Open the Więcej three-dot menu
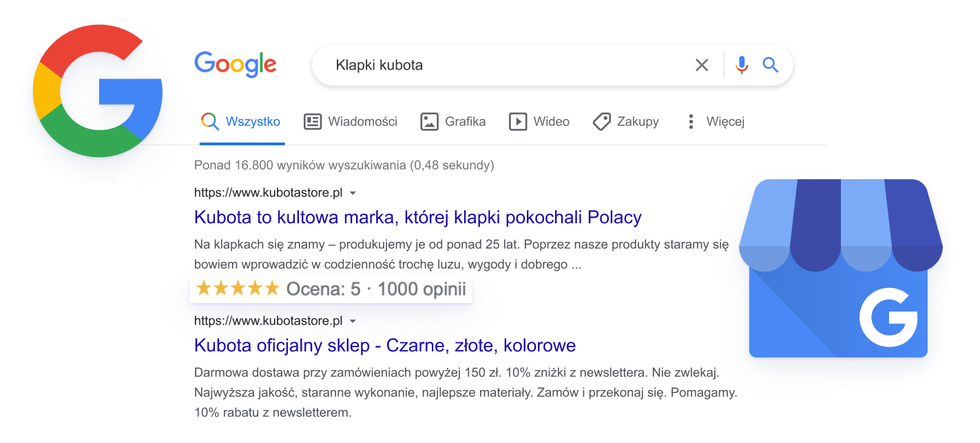This screenshot has height=443, width=980. (691, 121)
